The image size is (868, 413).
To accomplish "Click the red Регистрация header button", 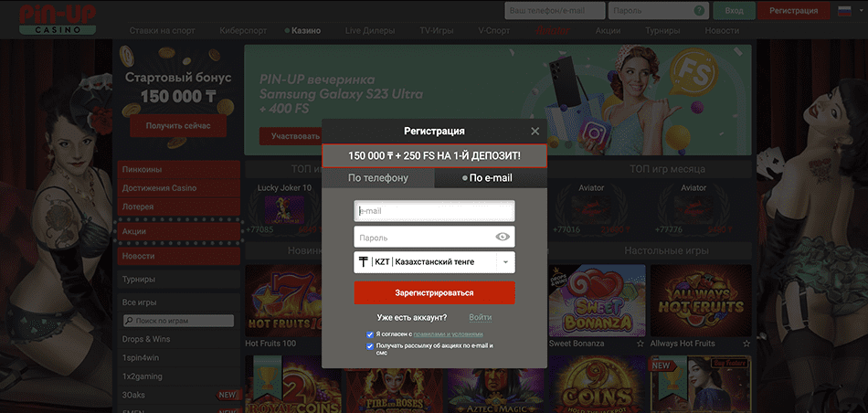I will coord(794,11).
